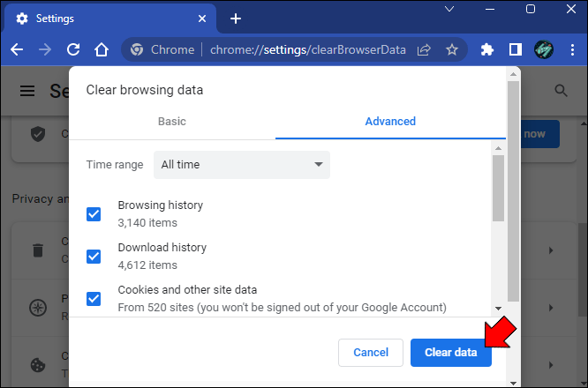Image resolution: width=588 pixels, height=388 pixels.
Task: Uncheck the Browsing history checkbox
Action: click(94, 214)
